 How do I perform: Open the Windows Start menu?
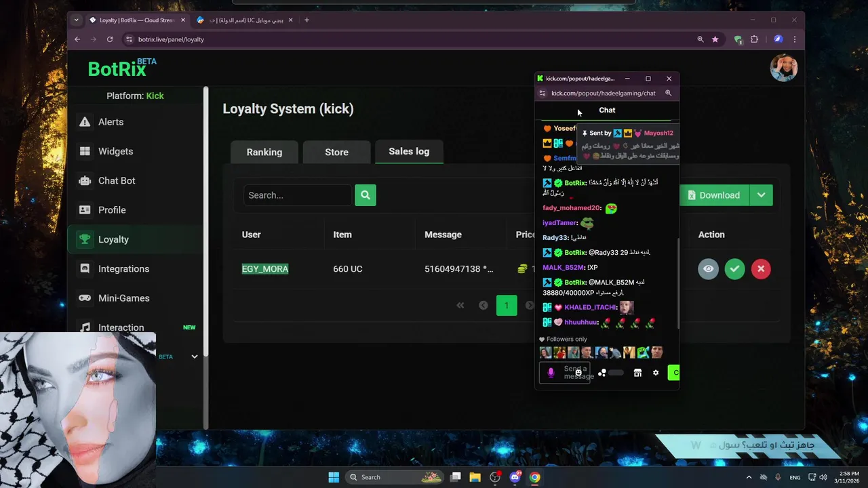[334, 477]
